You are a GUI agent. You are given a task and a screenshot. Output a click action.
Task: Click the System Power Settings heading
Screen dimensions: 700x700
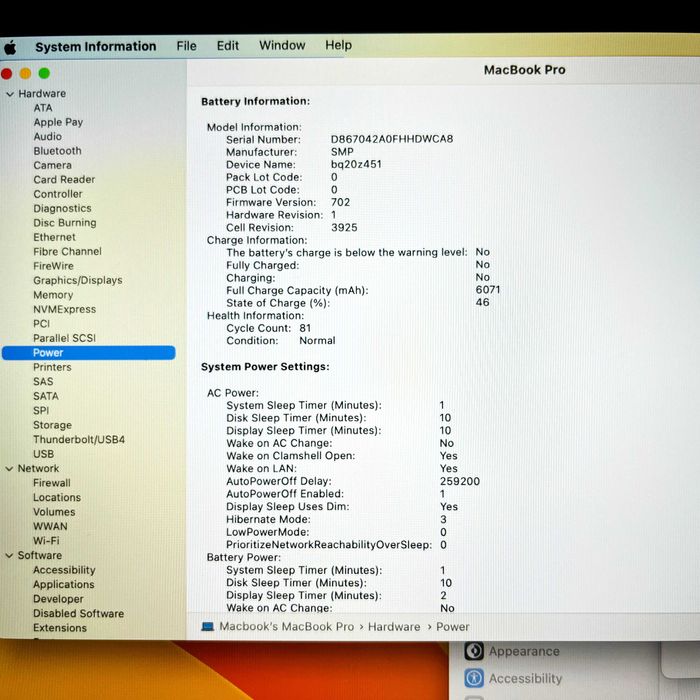pyautogui.click(x=265, y=367)
